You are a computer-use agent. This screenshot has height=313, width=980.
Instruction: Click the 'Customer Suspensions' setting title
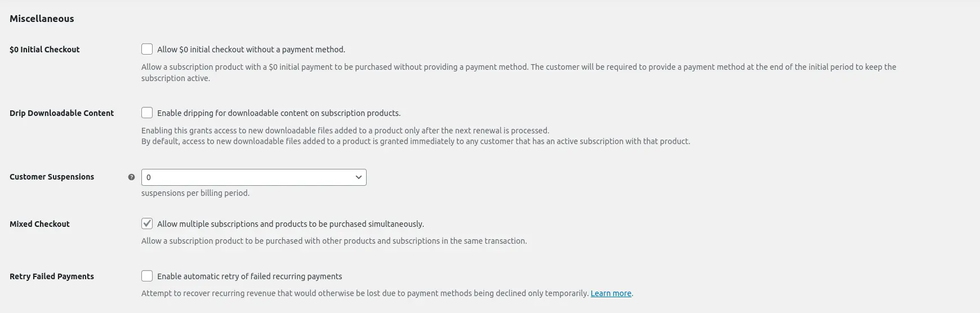pyautogui.click(x=52, y=177)
